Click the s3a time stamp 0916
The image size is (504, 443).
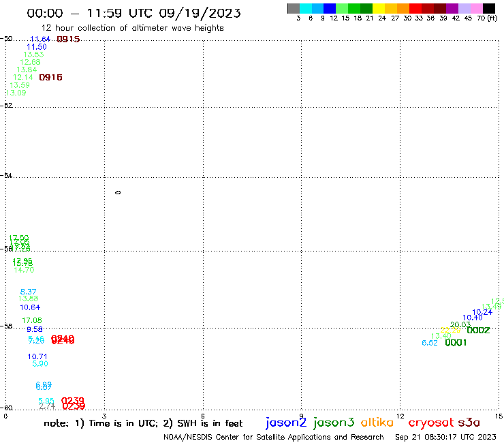pyautogui.click(x=50, y=78)
